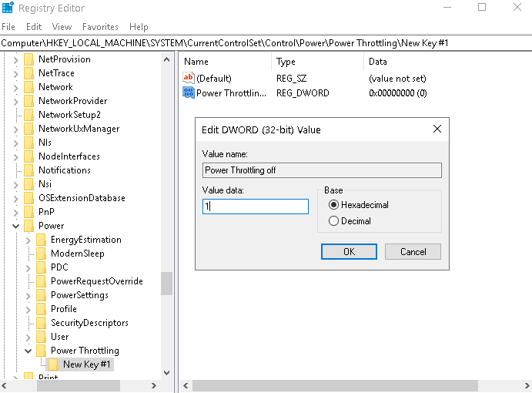Expand the PowerSettings tree node
This screenshot has width=532, height=393.
(28, 296)
